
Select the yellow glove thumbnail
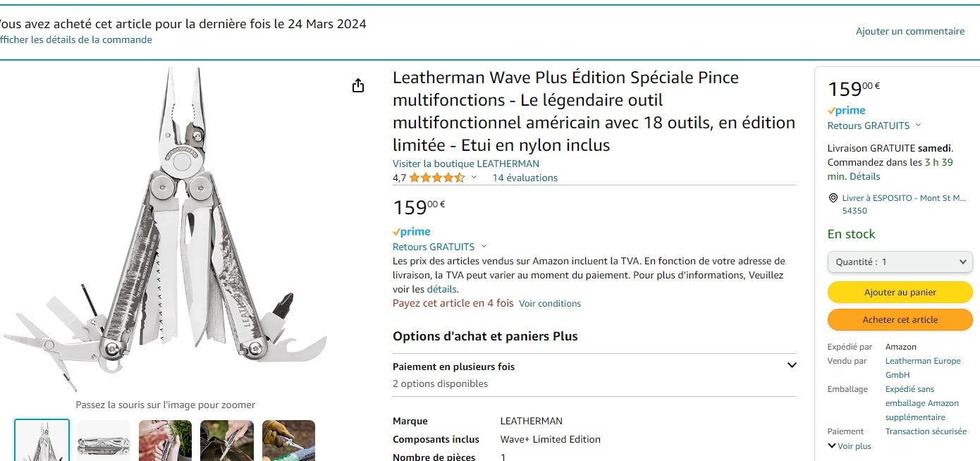click(x=288, y=440)
